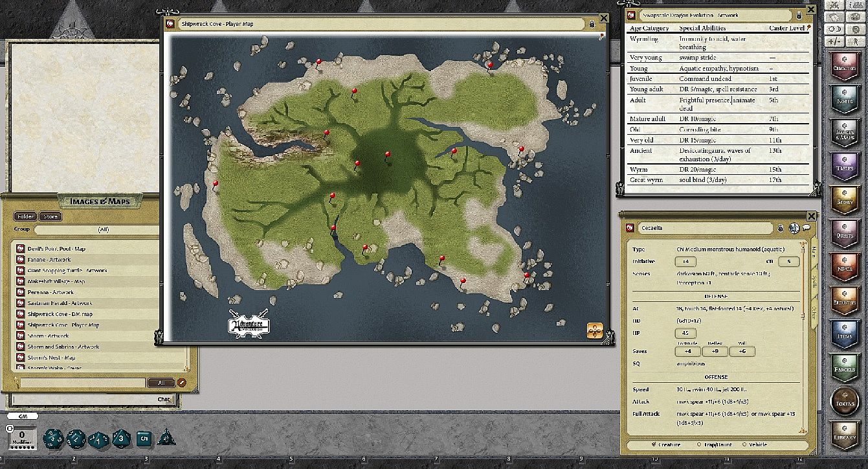The image size is (868, 469).
Task: Click the Store button in Images & Maps
Action: point(50,216)
